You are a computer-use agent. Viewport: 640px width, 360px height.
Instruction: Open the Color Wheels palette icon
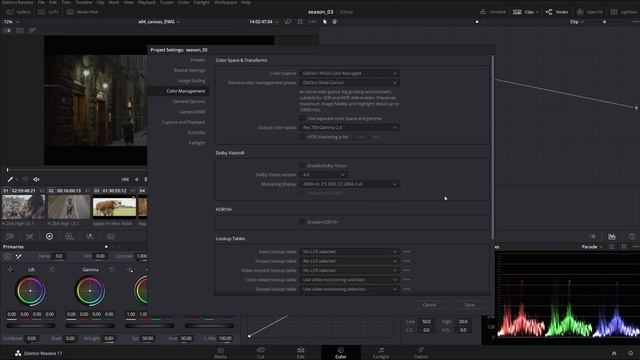click(x=49, y=236)
